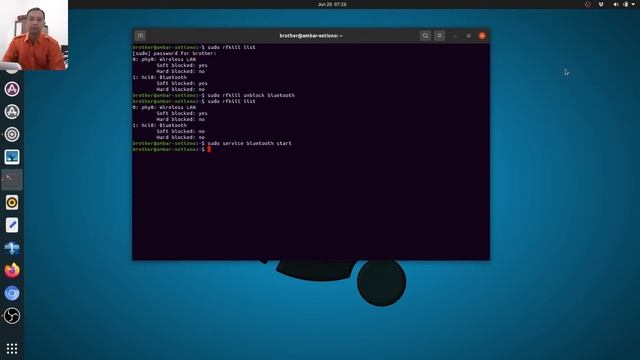Click the shield tray icon
Screen dimensions: 640x360
(601, 4)
